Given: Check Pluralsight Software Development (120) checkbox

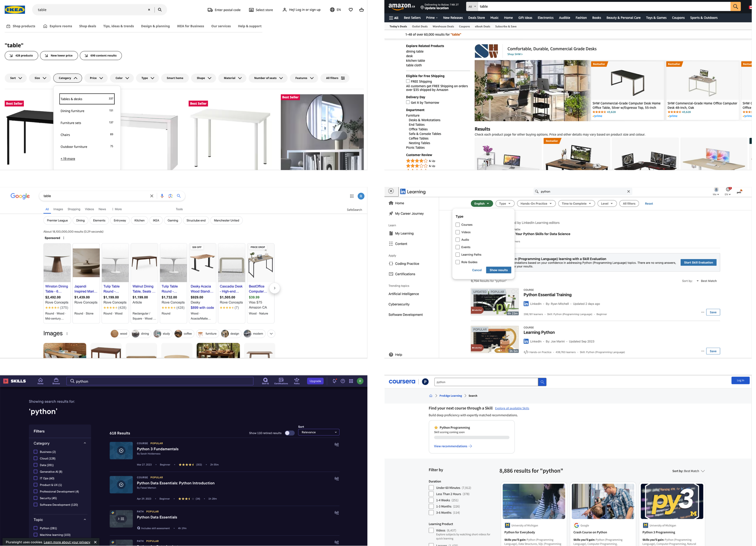Looking at the screenshot, I should pos(35,504).
